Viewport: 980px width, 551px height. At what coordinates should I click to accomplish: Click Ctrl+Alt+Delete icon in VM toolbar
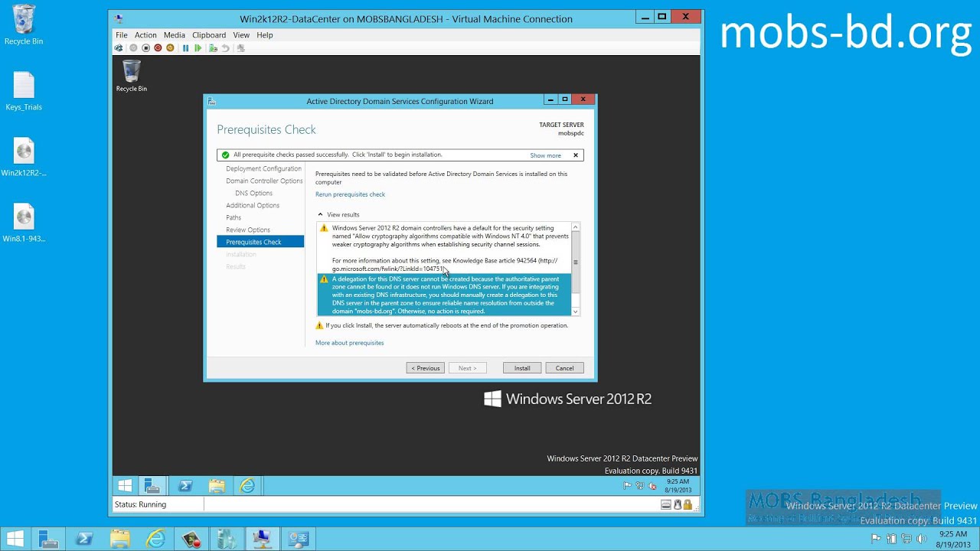[119, 48]
